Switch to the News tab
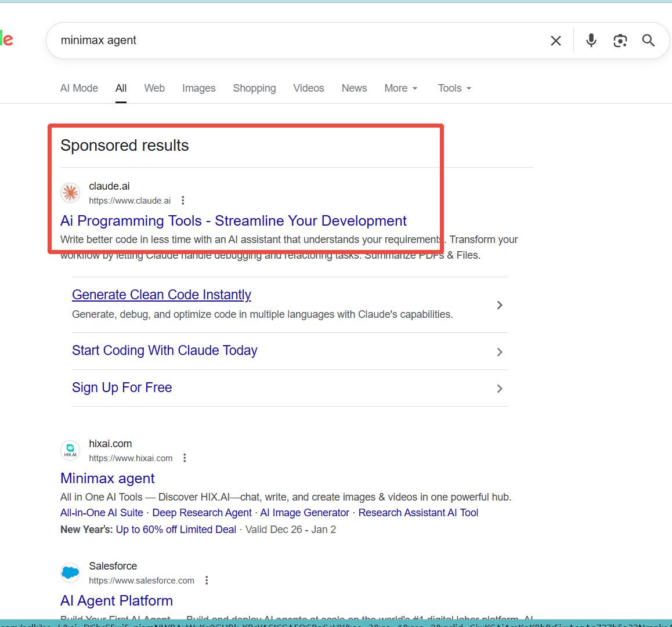Viewport: 672px width, 627px height. [x=354, y=88]
